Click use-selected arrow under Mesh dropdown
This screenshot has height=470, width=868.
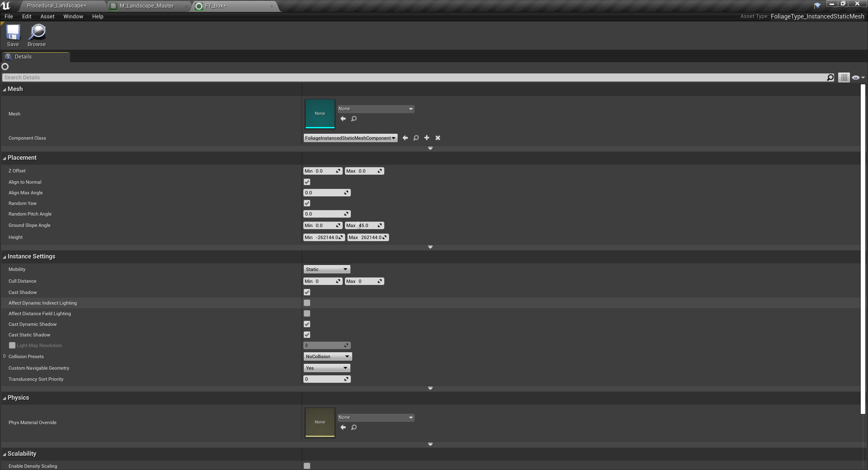tap(343, 119)
